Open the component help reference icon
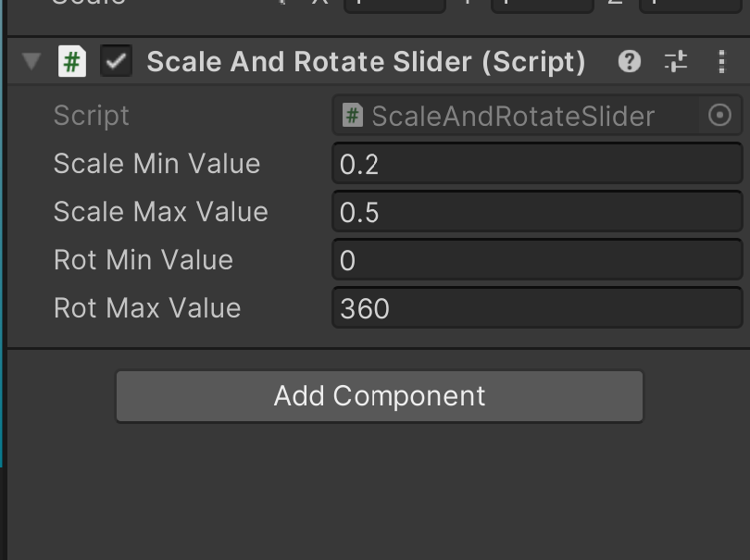Image resolution: width=750 pixels, height=560 pixels. point(629,61)
